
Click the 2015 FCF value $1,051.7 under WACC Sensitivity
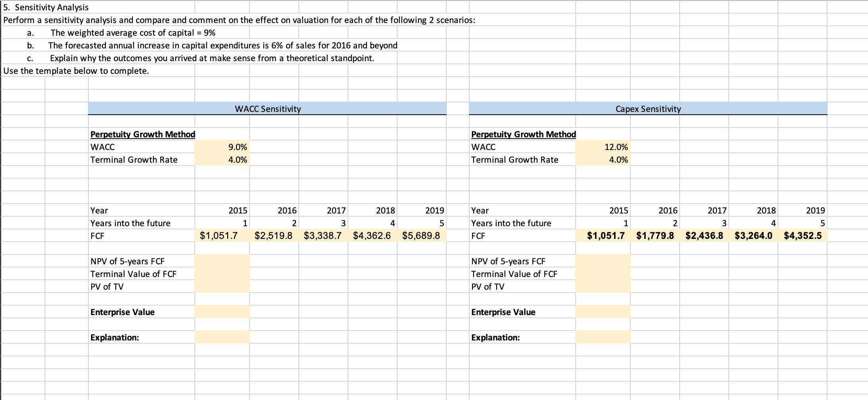(221, 235)
